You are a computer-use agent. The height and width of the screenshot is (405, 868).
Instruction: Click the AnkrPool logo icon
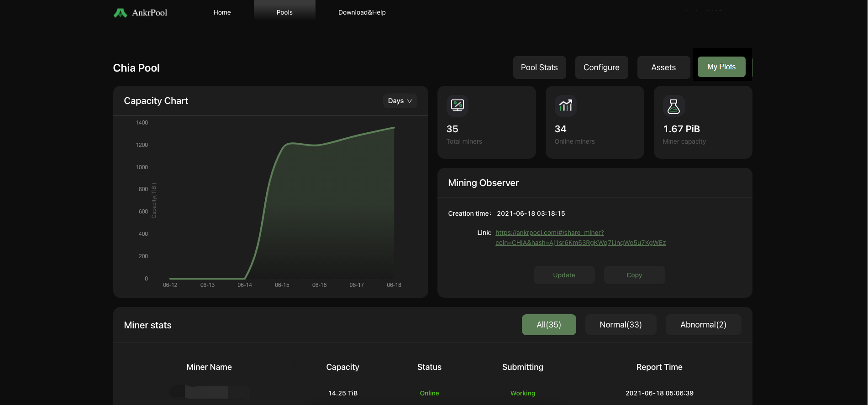tap(120, 13)
